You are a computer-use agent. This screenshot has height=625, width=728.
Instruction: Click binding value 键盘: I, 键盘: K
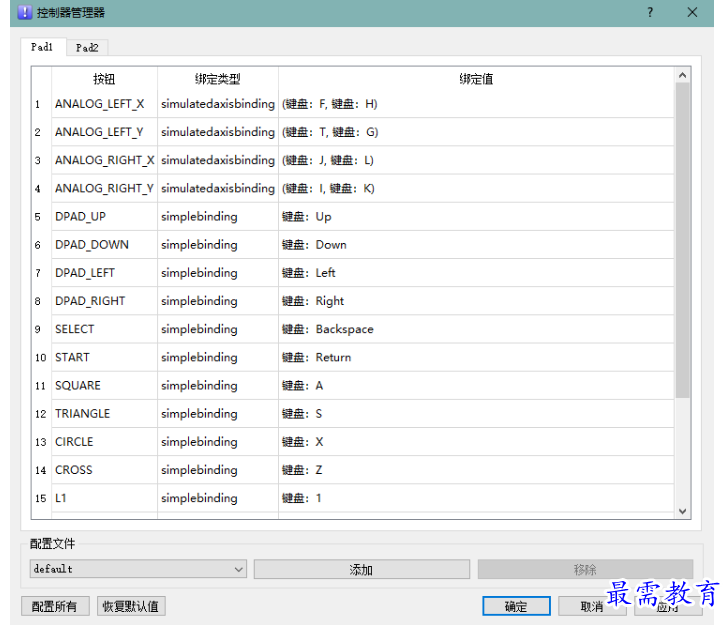click(x=476, y=189)
